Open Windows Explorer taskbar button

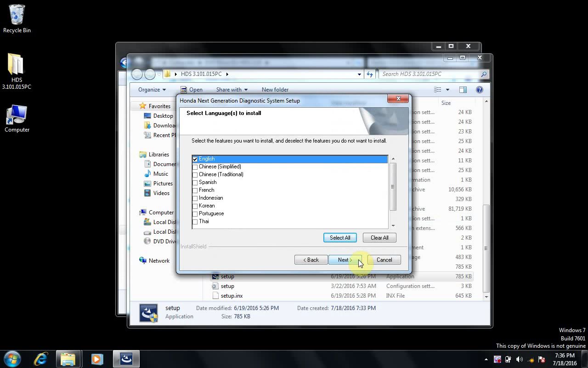pos(68,359)
